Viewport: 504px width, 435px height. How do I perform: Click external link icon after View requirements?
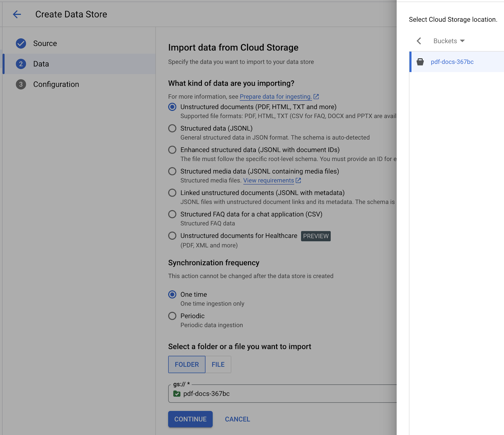pos(298,180)
